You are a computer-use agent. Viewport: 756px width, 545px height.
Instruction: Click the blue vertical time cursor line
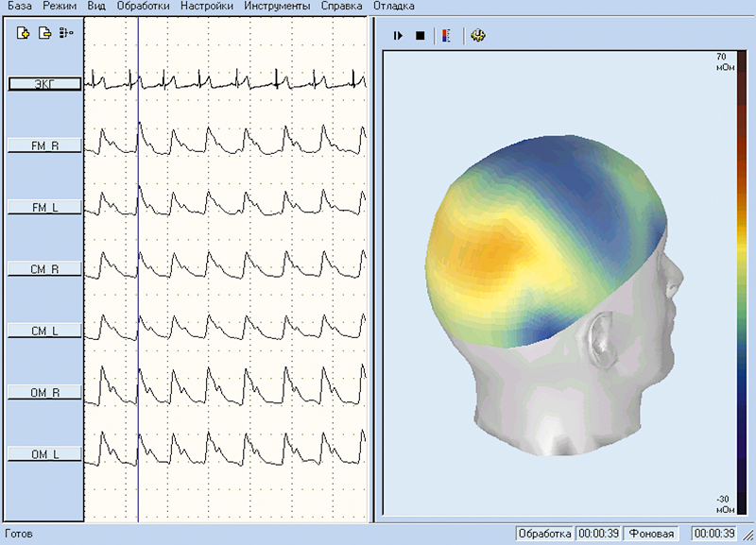pyautogui.click(x=138, y=283)
